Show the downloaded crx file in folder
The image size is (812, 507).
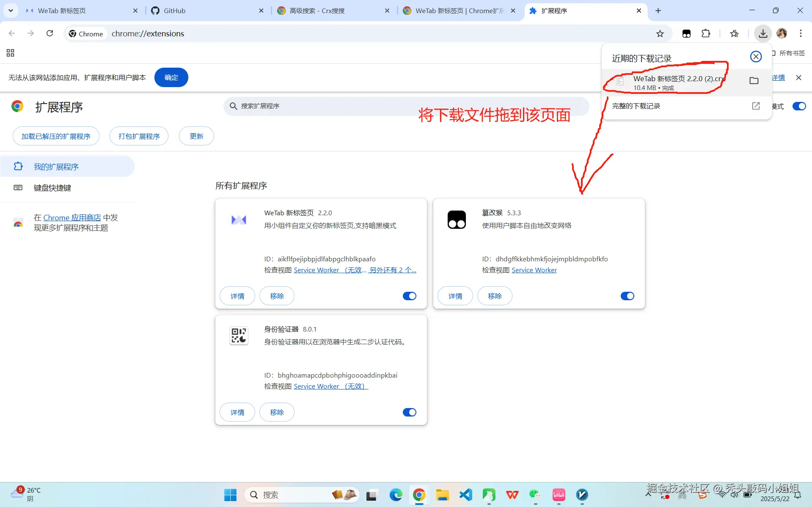754,81
